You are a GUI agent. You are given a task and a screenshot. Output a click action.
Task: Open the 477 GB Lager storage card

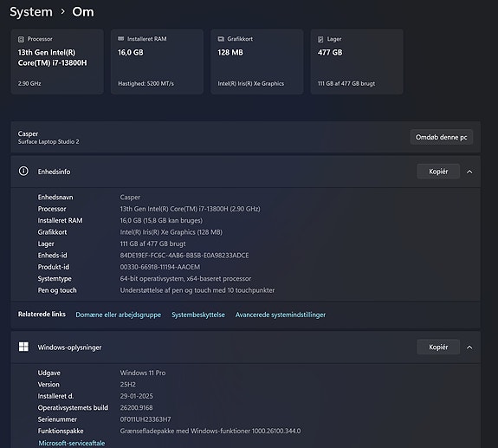357,62
